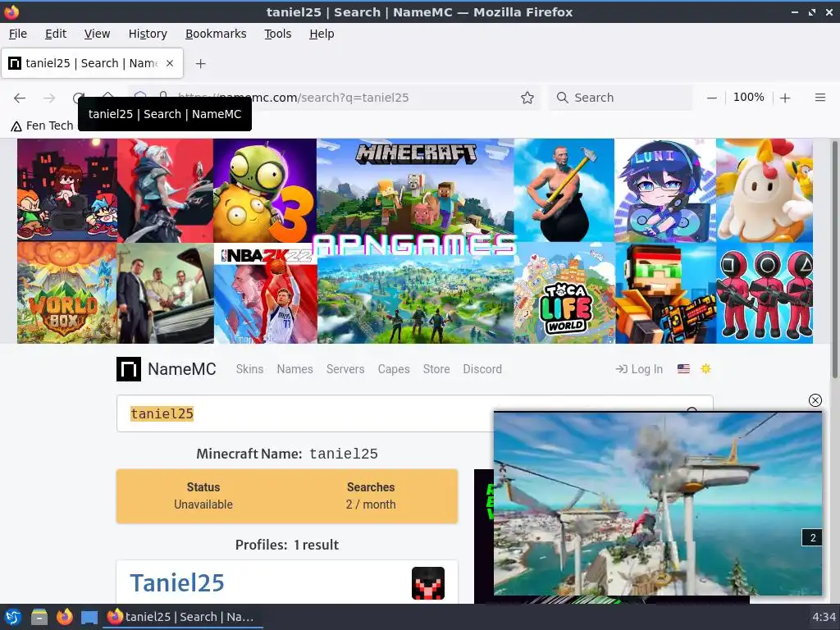Open the History menu

click(x=148, y=34)
